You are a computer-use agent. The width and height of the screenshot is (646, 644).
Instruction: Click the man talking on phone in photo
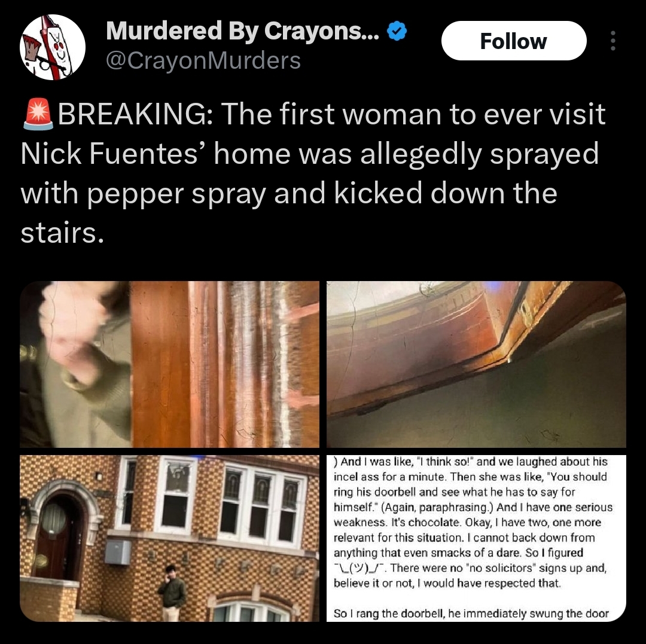pyautogui.click(x=172, y=592)
